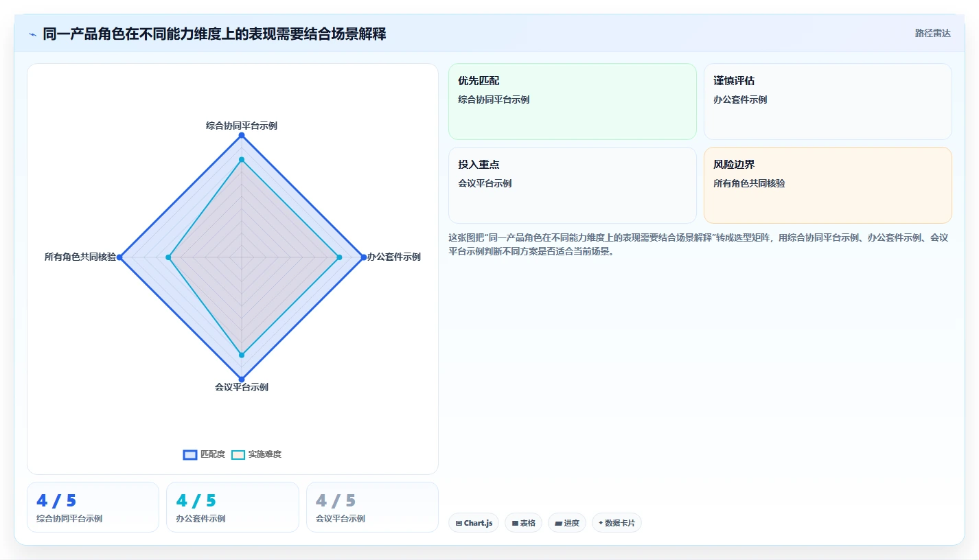This screenshot has height=560, width=979.
Task: Click the 实施难度 point on the 办公套件示例 axis
Action: (339, 257)
